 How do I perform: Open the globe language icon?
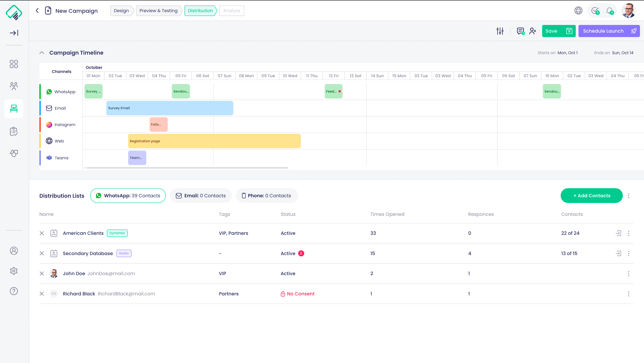pyautogui.click(x=578, y=10)
